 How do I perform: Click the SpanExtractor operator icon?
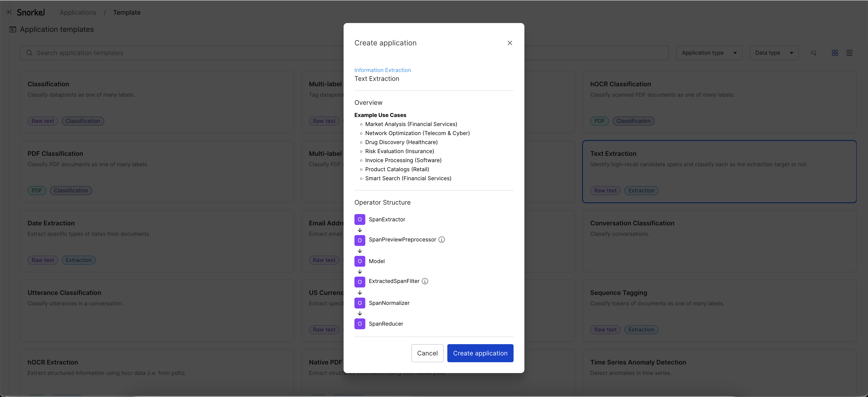point(360,220)
